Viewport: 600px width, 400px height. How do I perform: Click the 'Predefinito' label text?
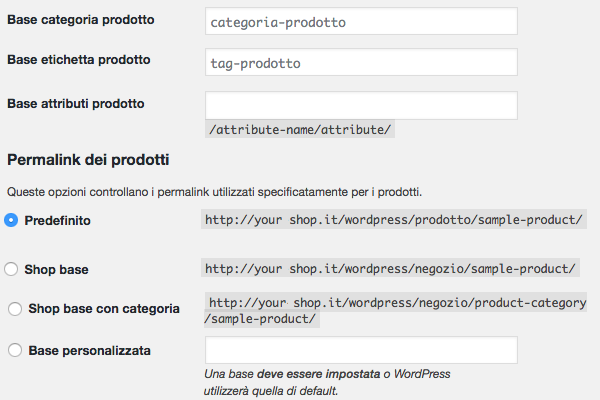(58, 220)
